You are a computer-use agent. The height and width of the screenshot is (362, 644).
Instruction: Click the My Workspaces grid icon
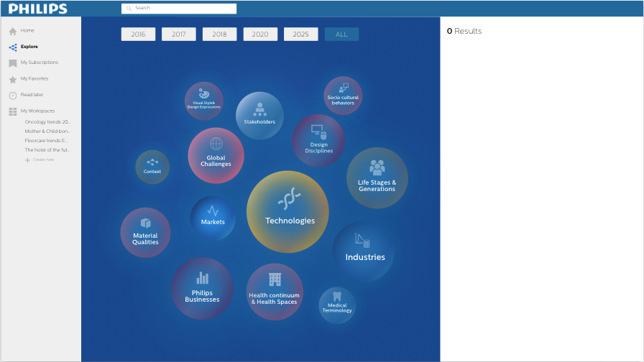point(13,111)
